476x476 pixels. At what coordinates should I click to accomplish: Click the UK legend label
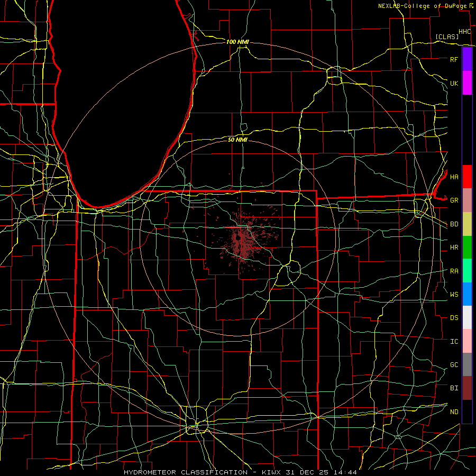[x=454, y=83]
